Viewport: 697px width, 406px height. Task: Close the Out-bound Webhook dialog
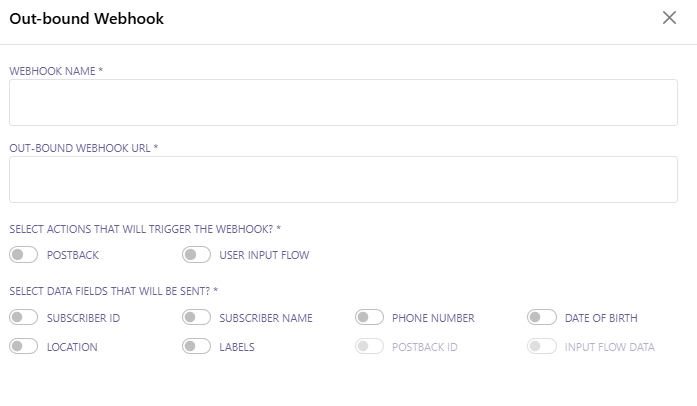[670, 18]
